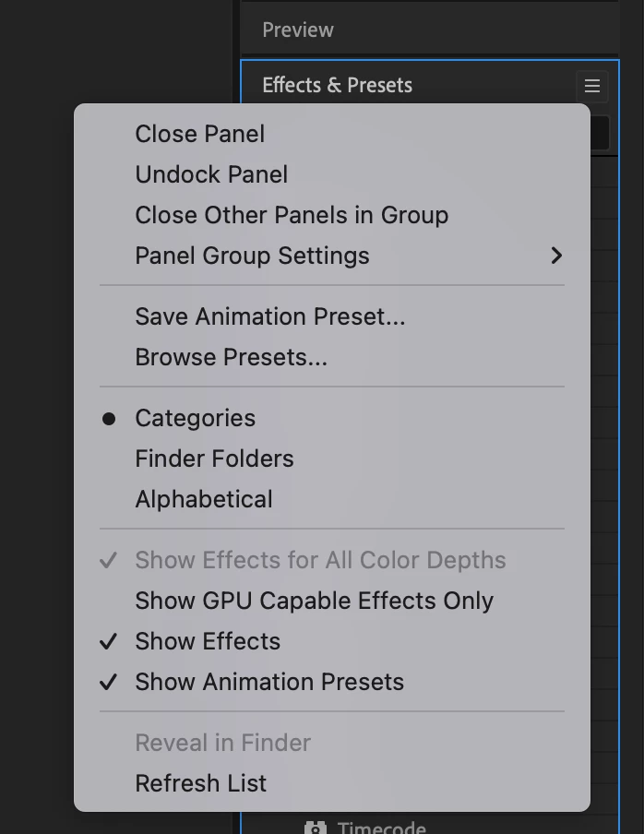Click the effects search field edge
This screenshot has height=834, width=644.
pyautogui.click(x=600, y=132)
